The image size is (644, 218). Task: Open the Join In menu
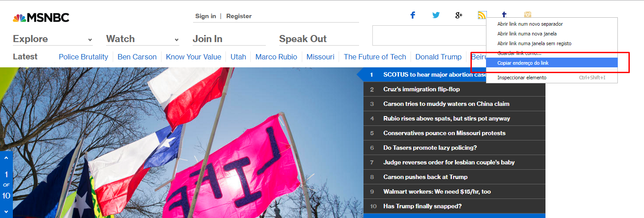coord(207,39)
